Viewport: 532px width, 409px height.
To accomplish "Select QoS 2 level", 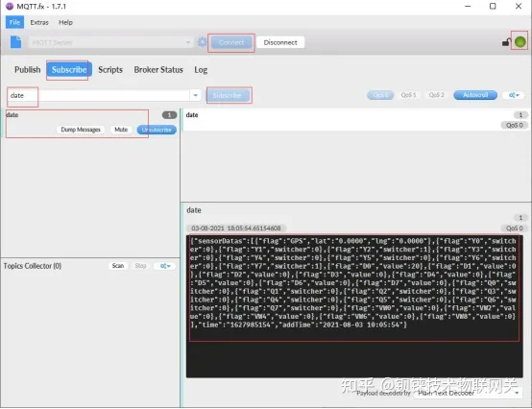I will pyautogui.click(x=436, y=95).
